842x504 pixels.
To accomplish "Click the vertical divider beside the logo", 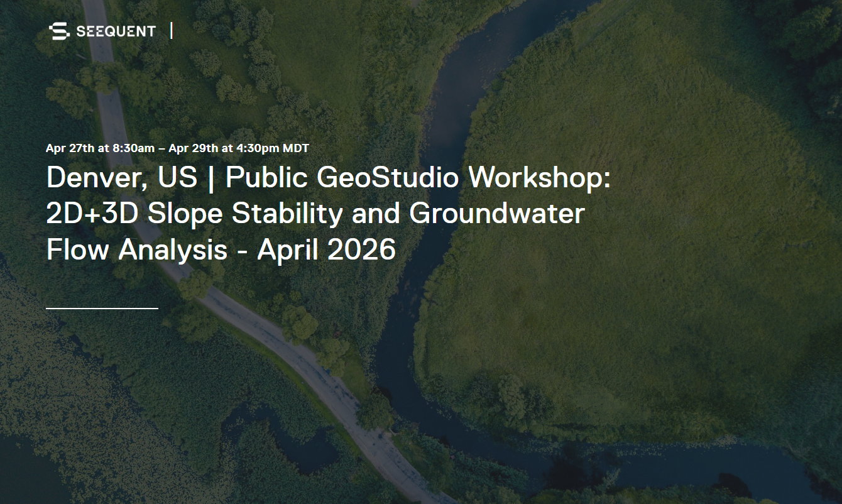I will [172, 30].
